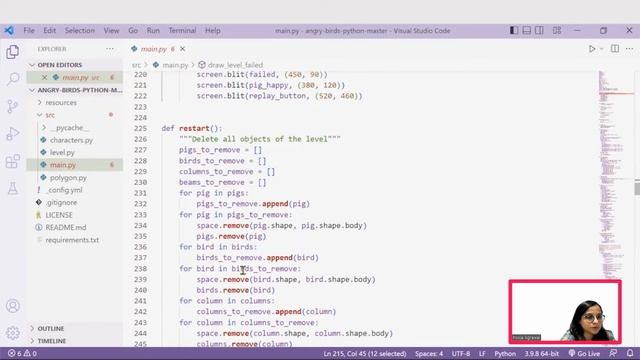Open the Manage gear icon
The image size is (640, 360).
(x=13, y=333)
